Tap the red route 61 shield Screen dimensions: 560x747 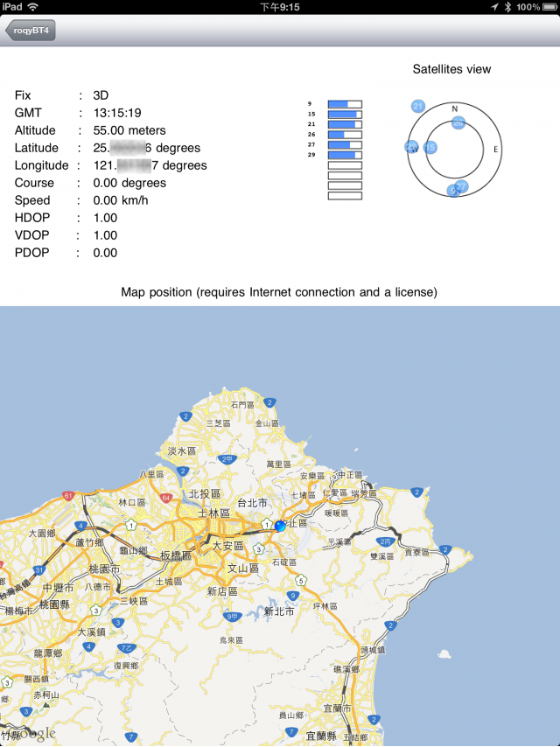tap(68, 496)
